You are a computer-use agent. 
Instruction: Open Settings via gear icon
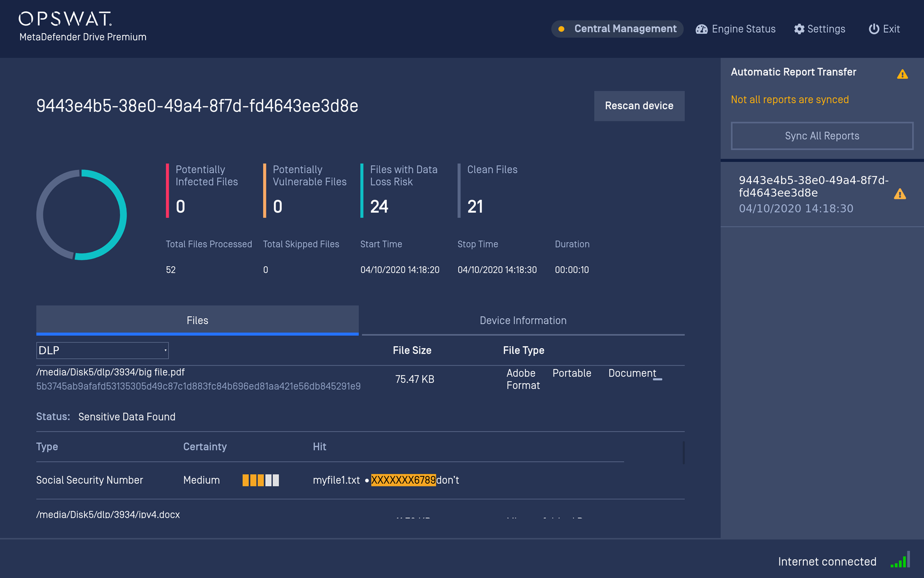coord(799,29)
